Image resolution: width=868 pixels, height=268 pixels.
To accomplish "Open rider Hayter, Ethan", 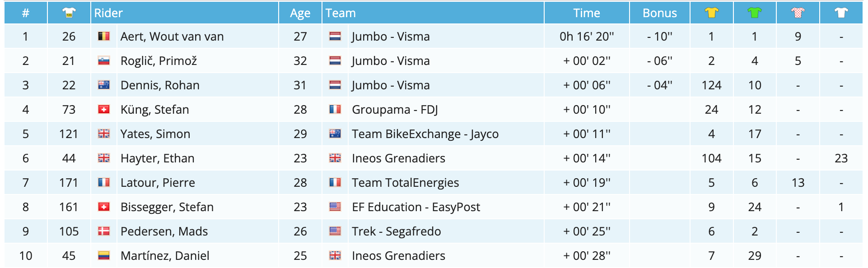I will coord(157,158).
